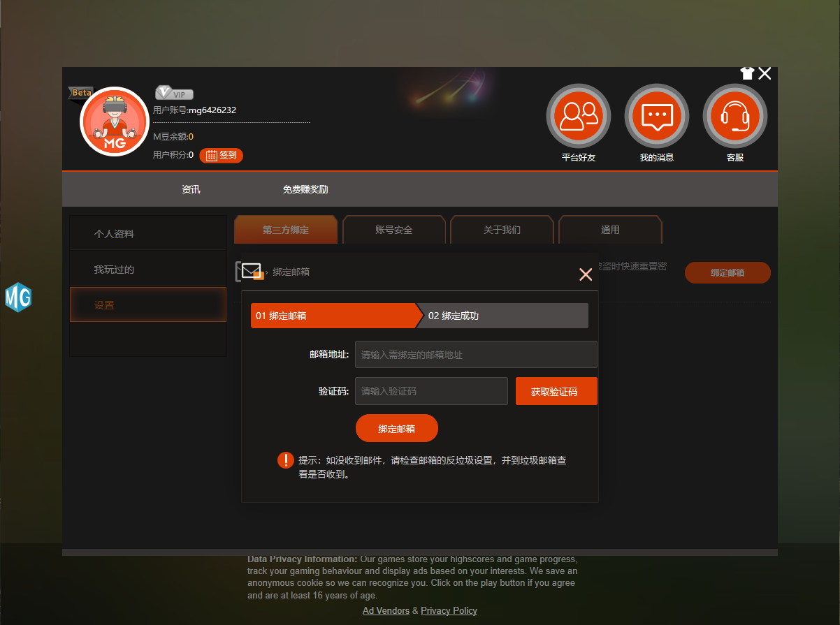The height and width of the screenshot is (625, 840).
Task: Select the 通用 tab
Action: [x=610, y=230]
